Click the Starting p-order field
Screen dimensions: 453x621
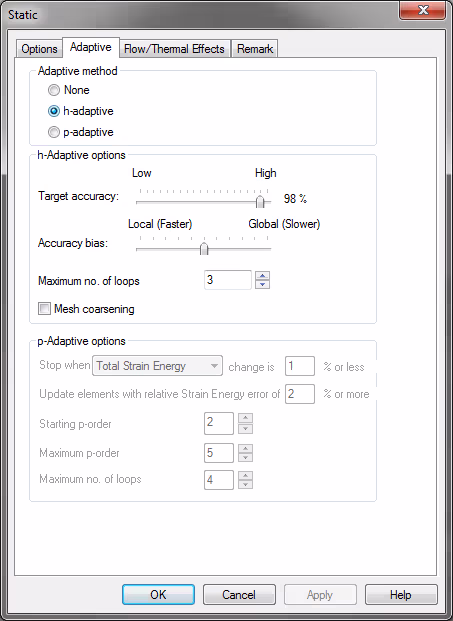(219, 423)
